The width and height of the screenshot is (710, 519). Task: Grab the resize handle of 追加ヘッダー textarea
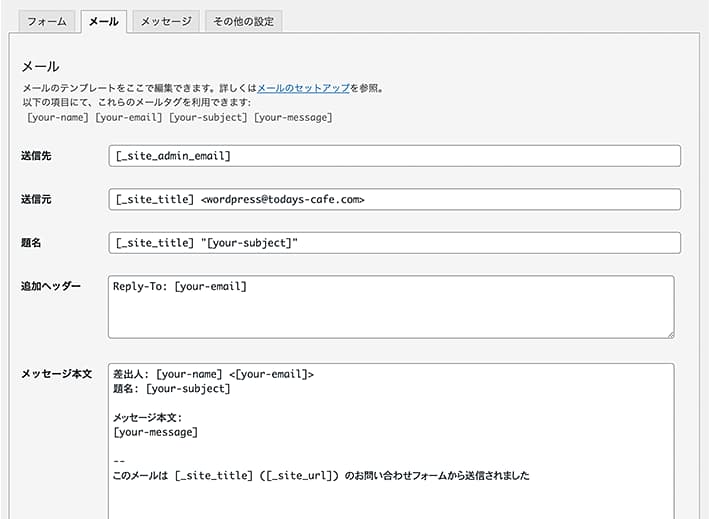[x=671, y=335]
